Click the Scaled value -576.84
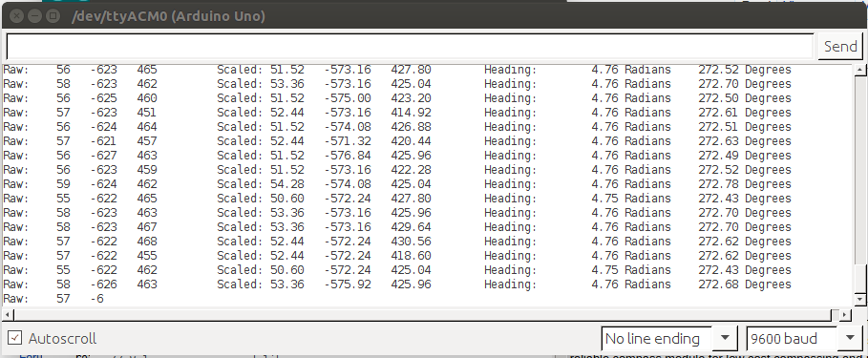 348,155
